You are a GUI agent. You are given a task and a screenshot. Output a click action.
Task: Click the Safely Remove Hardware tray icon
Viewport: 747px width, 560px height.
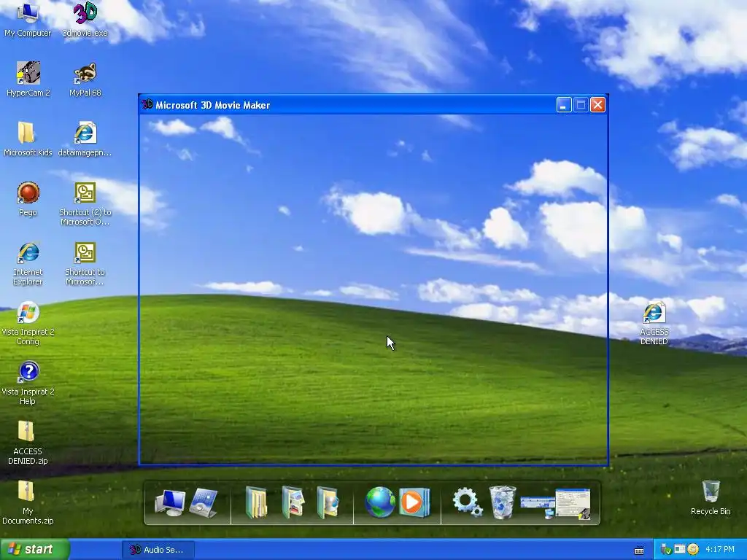(x=666, y=550)
